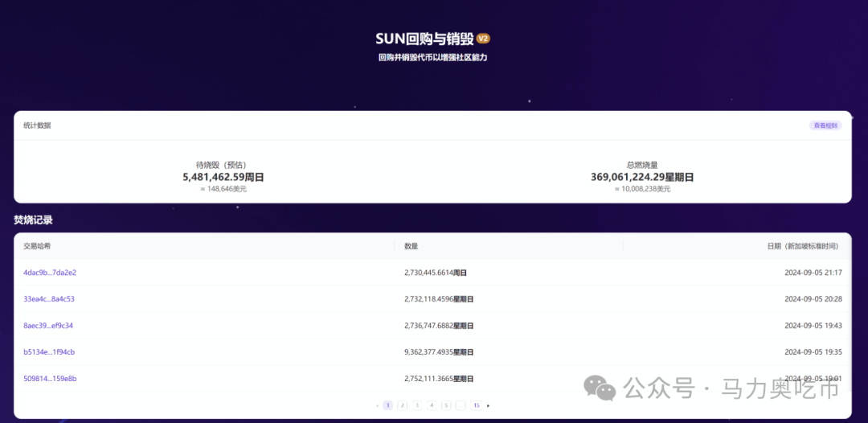Select the amount 2,736,747.6882
This screenshot has height=423, width=868.
click(x=429, y=326)
